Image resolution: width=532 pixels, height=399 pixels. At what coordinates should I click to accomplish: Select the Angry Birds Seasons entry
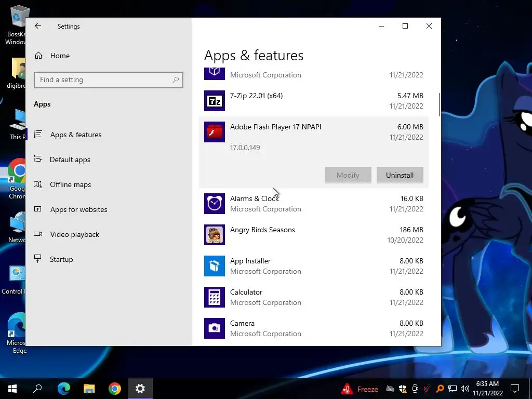coord(313,235)
